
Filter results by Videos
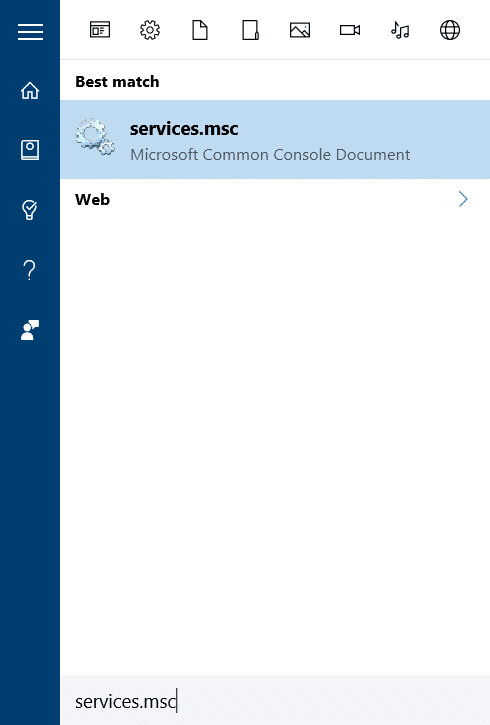pos(350,30)
